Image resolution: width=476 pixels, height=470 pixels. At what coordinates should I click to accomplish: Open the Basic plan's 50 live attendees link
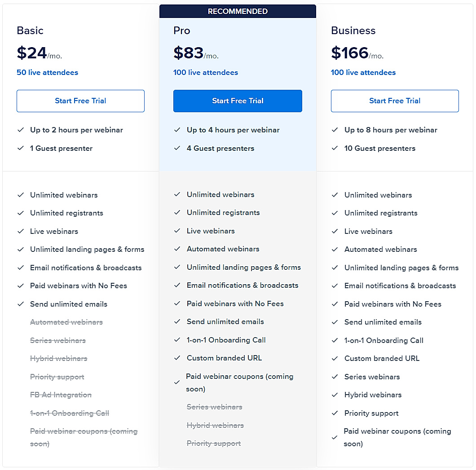47,73
